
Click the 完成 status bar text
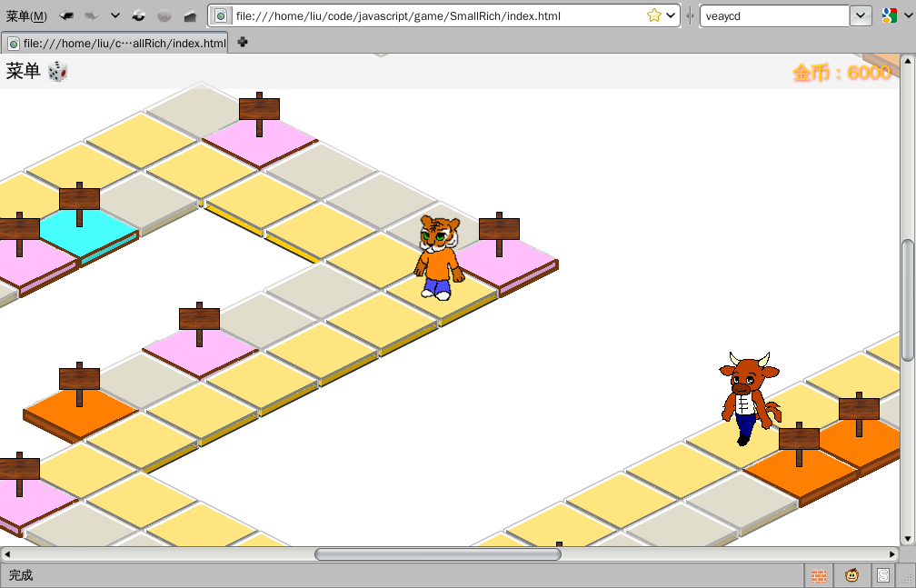[x=21, y=575]
